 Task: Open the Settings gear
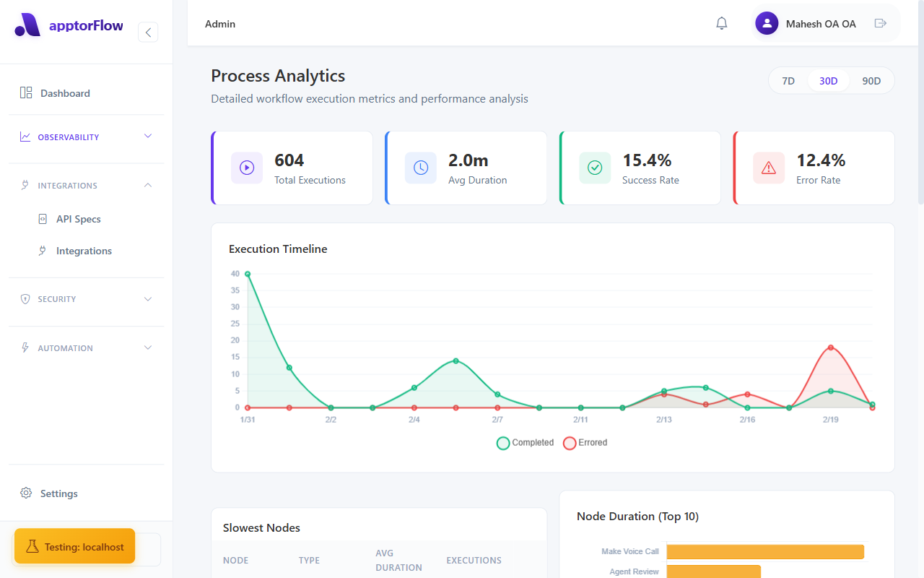click(27, 493)
